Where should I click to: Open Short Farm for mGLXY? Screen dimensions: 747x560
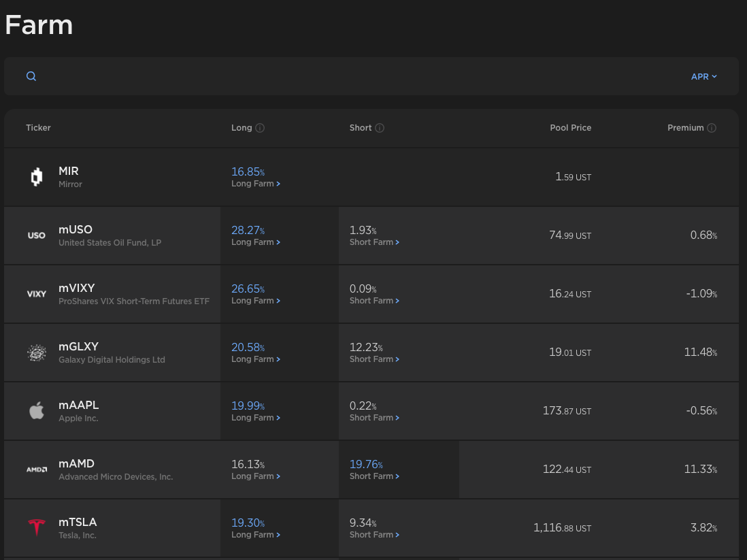(x=374, y=359)
